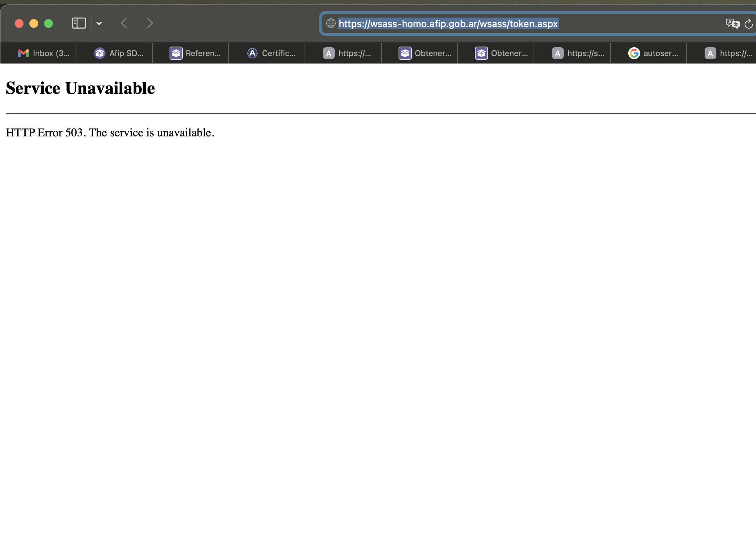Go back to the previous page

tap(124, 23)
